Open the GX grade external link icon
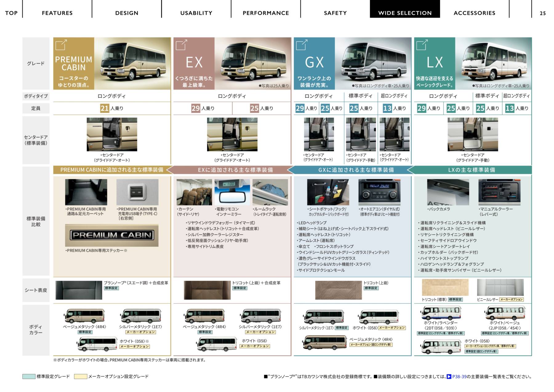The width and height of the screenshot is (554, 392). click(x=301, y=45)
